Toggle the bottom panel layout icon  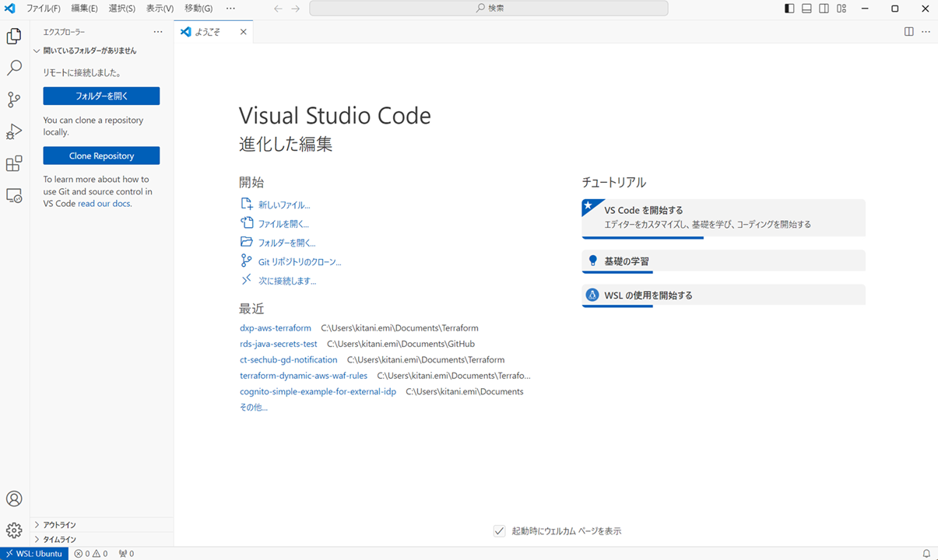coord(806,9)
